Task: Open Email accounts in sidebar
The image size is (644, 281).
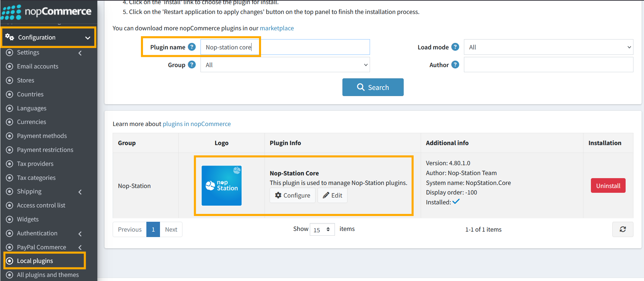Action: click(x=37, y=66)
